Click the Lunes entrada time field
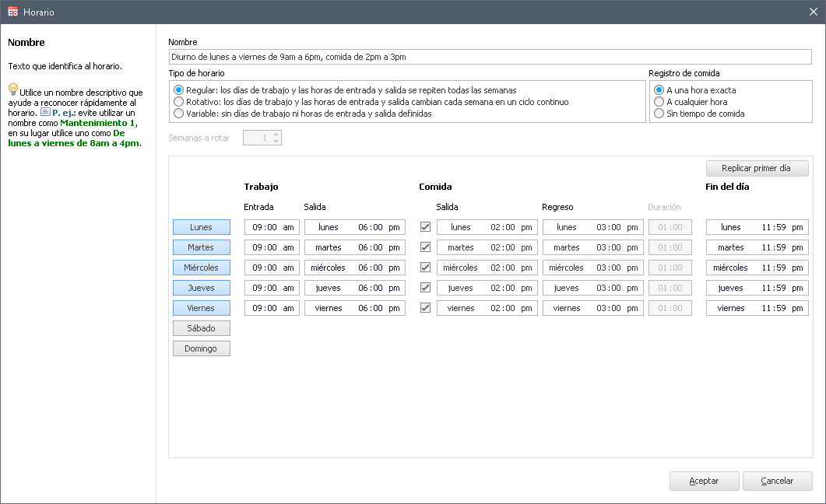This screenshot has height=504, width=826. [x=272, y=227]
